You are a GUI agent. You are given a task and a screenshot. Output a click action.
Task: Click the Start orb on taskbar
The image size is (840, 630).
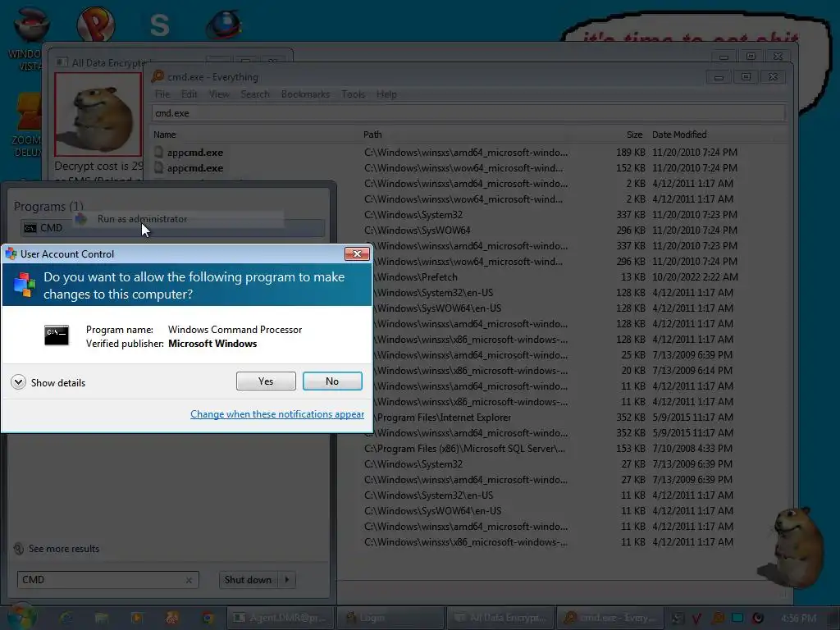click(x=21, y=617)
